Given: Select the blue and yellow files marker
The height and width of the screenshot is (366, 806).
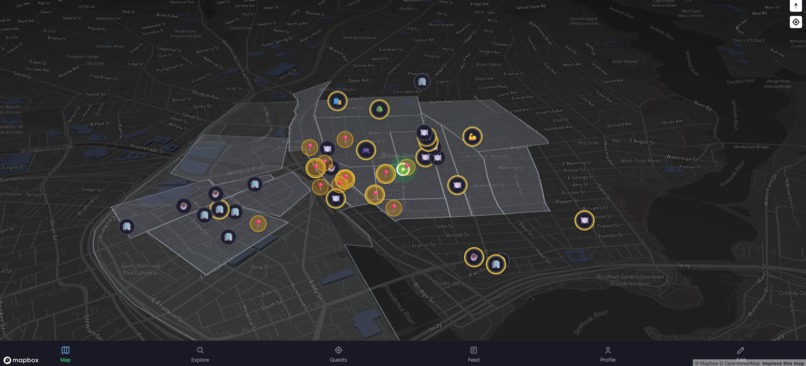Looking at the screenshot, I should (x=337, y=101).
